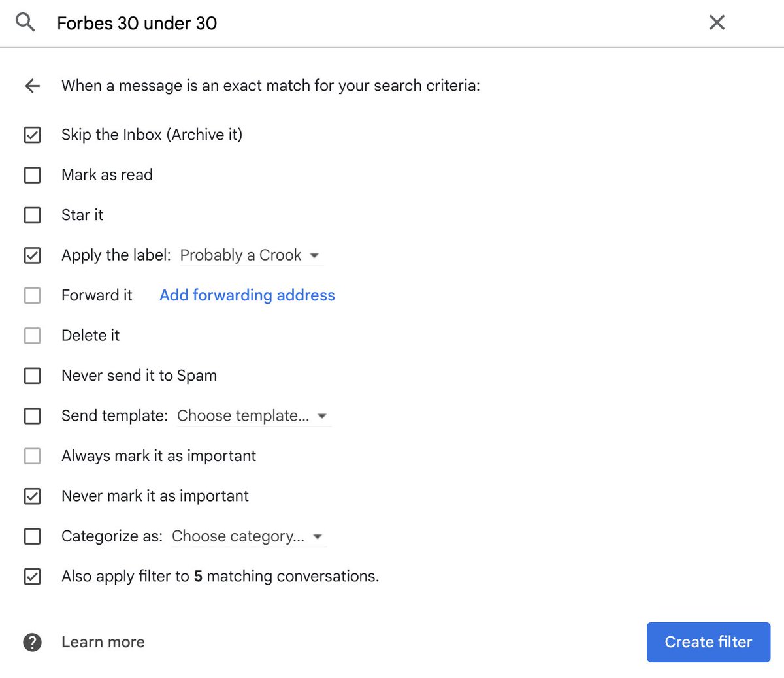The image size is (784, 678).
Task: Check the Forward it checkbox
Action: coord(32,295)
